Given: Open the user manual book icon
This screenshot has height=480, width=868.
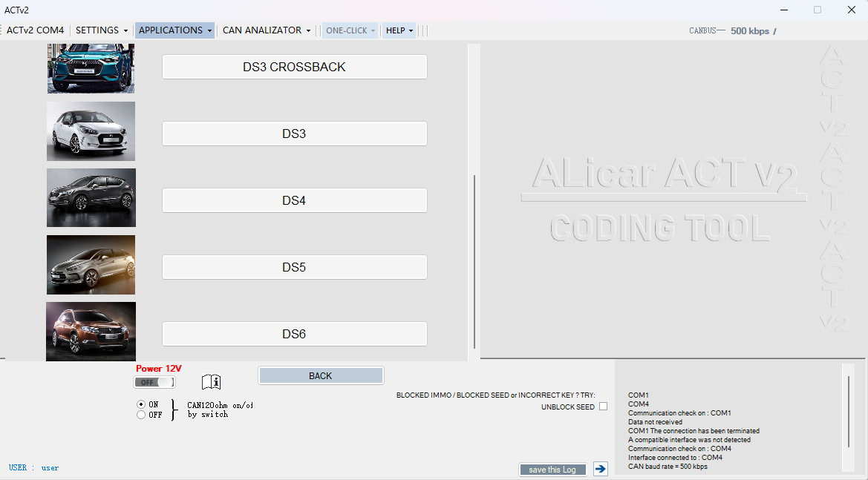Looking at the screenshot, I should coord(212,381).
